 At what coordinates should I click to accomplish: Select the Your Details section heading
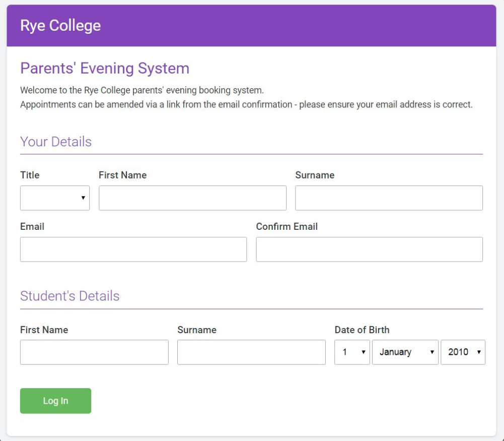coord(56,142)
